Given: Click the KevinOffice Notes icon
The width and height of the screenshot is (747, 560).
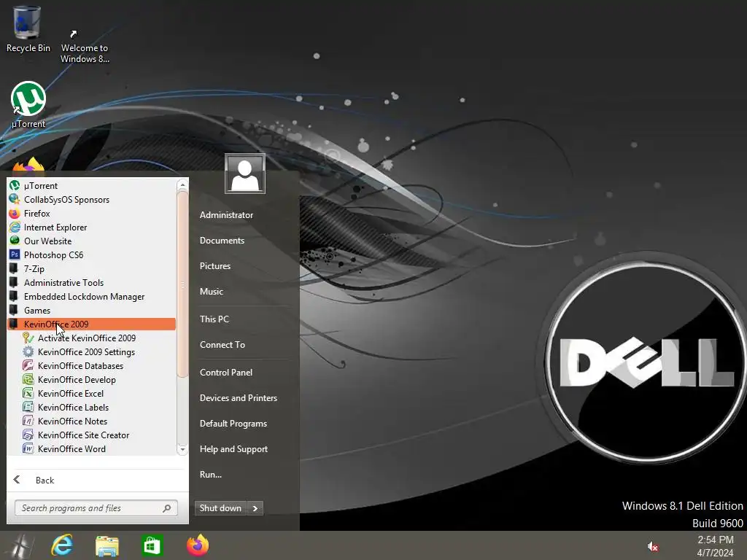Looking at the screenshot, I should pyautogui.click(x=28, y=421).
